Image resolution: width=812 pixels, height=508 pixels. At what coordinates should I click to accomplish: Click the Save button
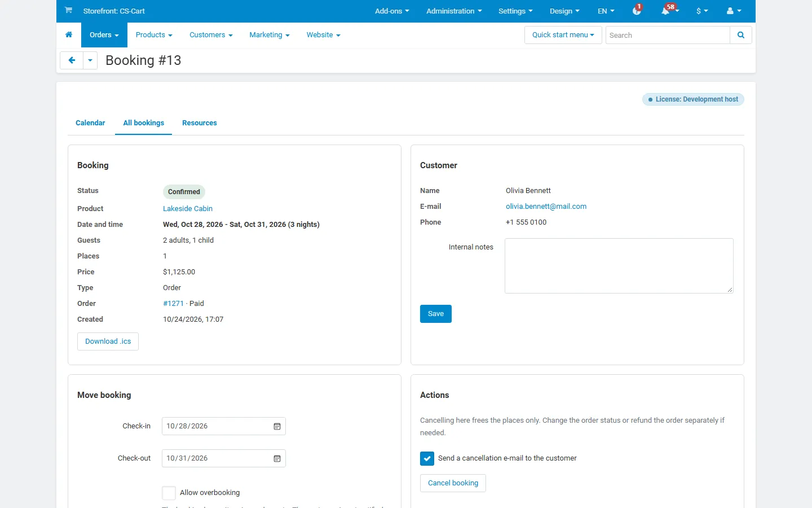pos(436,314)
